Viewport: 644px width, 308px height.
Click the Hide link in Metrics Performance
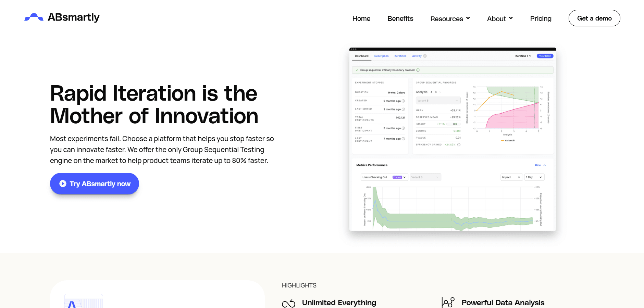540,165
